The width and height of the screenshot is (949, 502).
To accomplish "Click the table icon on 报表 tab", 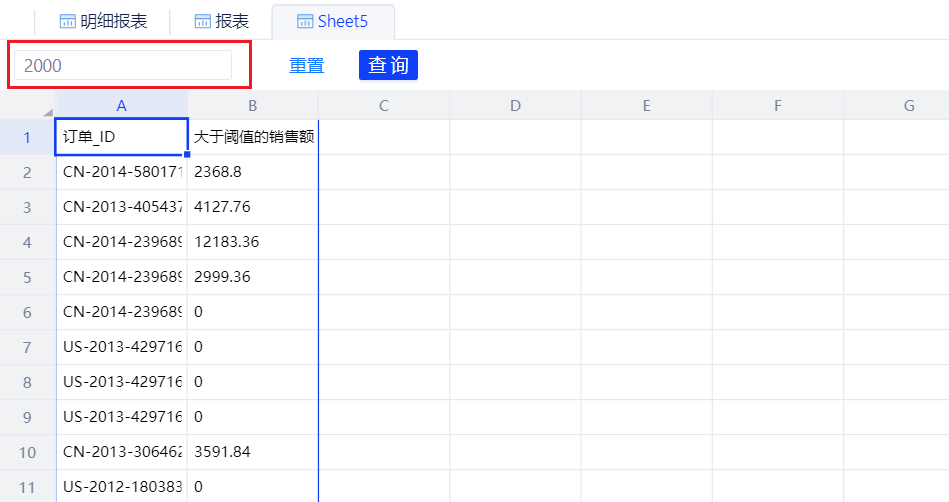I will [x=203, y=21].
